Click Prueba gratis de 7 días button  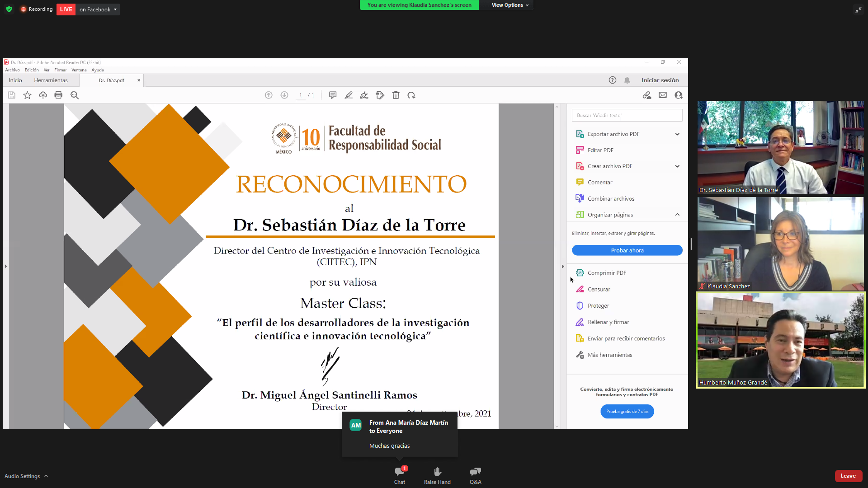pos(627,411)
